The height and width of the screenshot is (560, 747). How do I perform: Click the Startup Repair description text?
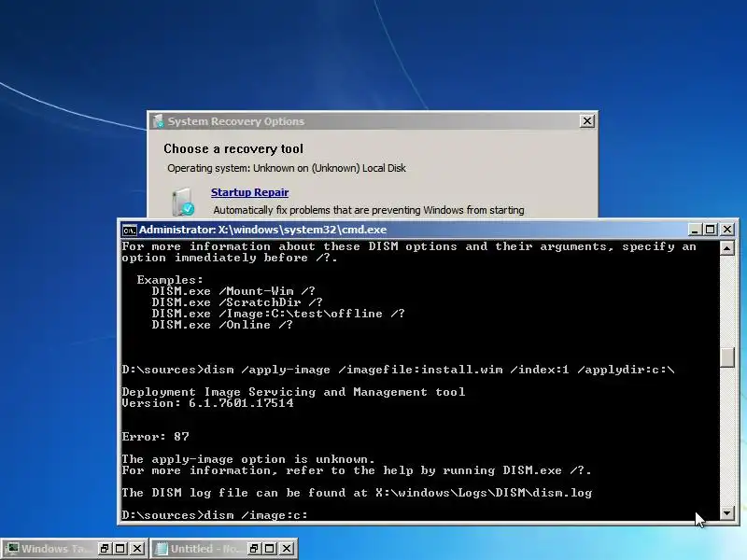(369, 210)
